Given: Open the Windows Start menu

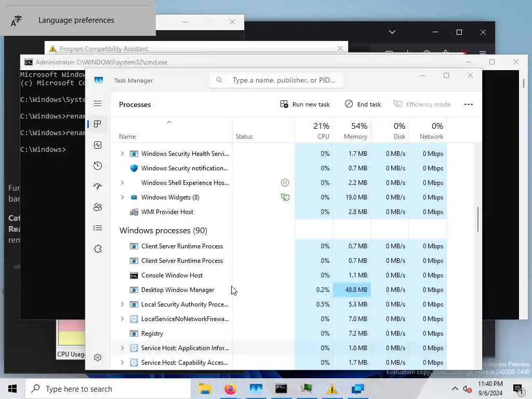Looking at the screenshot, I should pyautogui.click(x=12, y=389).
